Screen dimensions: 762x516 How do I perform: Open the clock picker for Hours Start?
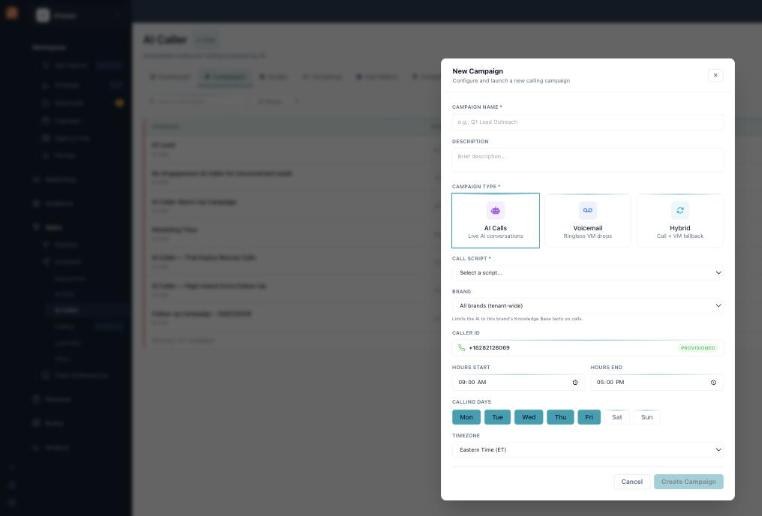[x=575, y=382]
